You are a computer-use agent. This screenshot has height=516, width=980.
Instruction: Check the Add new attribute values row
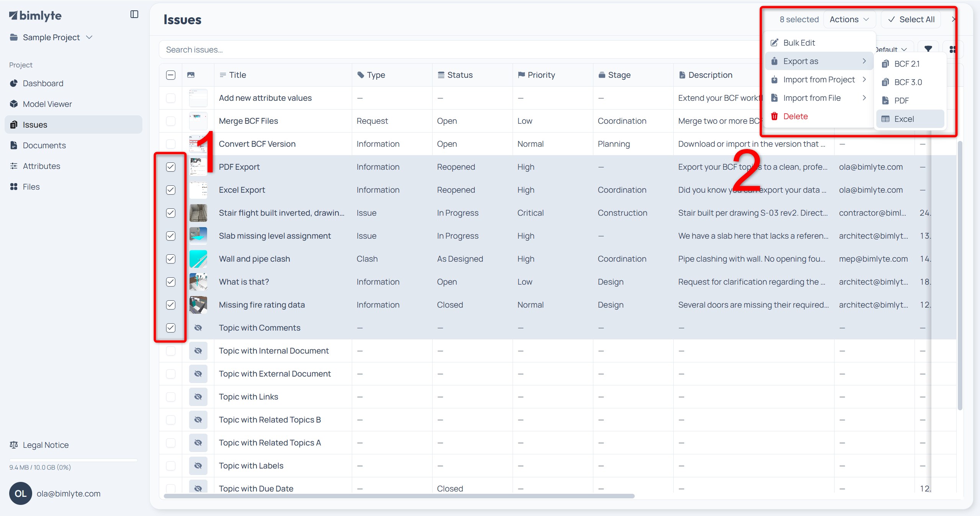171,98
